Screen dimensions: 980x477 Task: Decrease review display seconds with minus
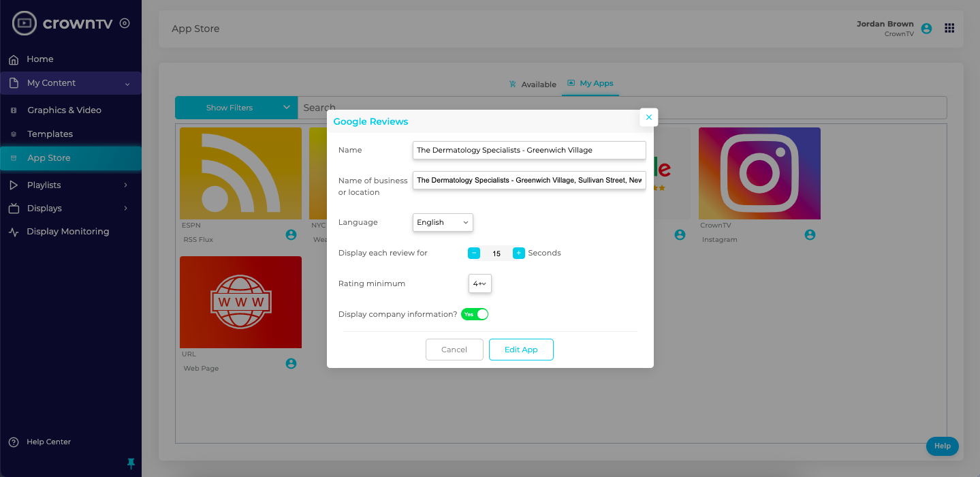tap(474, 253)
